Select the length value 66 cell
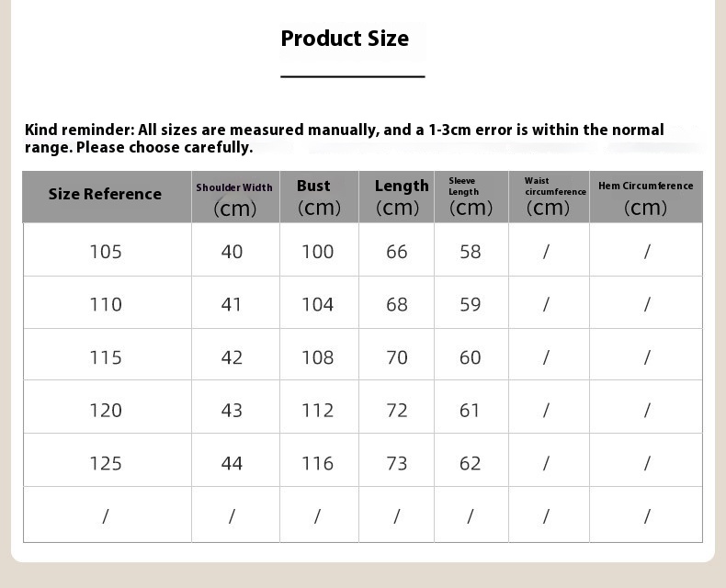This screenshot has height=588, width=726. click(397, 252)
